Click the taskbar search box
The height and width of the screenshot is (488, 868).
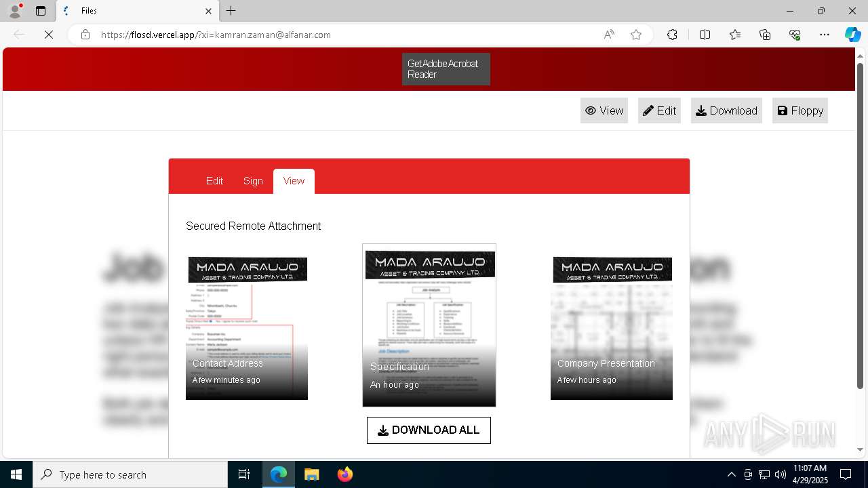point(130,474)
